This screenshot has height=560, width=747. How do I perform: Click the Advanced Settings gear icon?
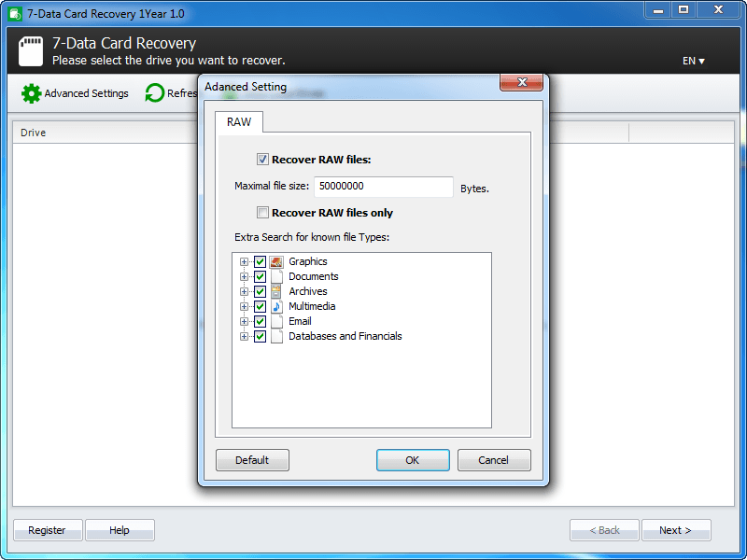[x=32, y=93]
